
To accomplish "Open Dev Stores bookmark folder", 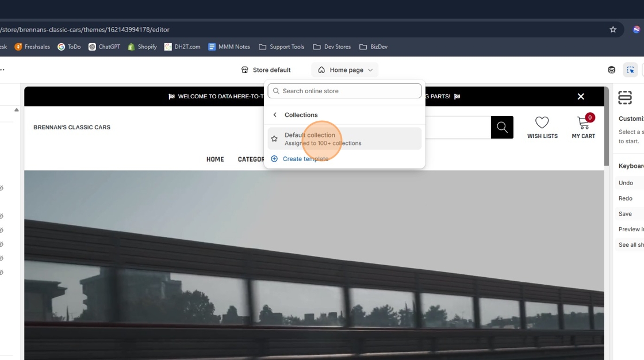I will (332, 47).
